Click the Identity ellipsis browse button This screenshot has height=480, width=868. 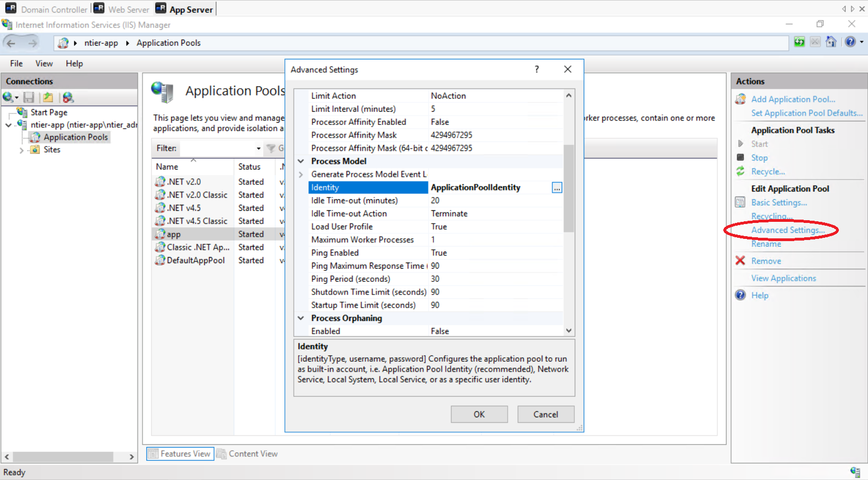[x=557, y=188]
